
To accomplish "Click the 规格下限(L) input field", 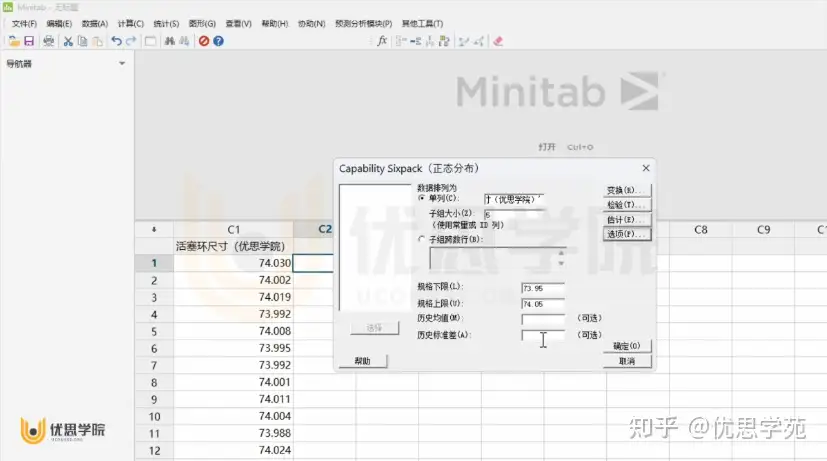I will point(543,289).
